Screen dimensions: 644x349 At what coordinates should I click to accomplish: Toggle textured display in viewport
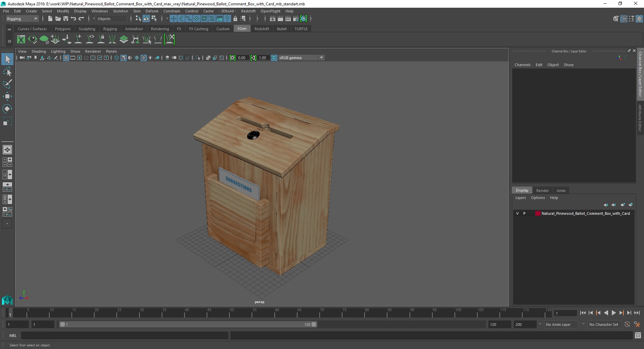pos(144,58)
